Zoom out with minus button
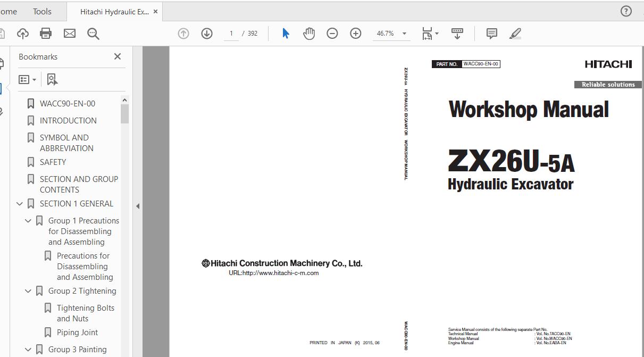 coord(332,34)
